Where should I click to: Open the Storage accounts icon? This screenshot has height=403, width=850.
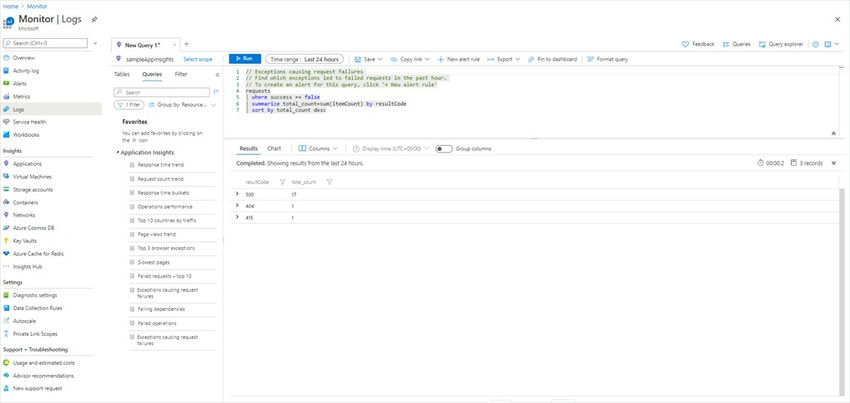point(7,190)
